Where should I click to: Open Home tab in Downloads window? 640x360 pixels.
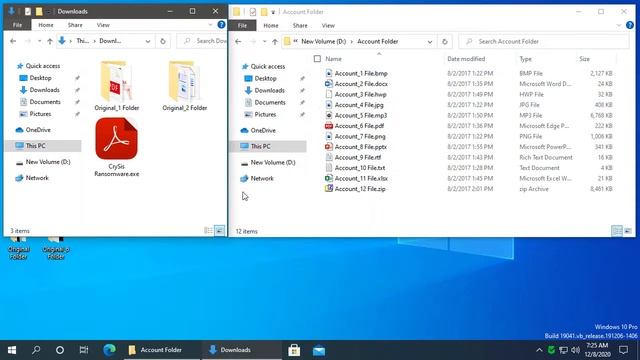[x=46, y=25]
